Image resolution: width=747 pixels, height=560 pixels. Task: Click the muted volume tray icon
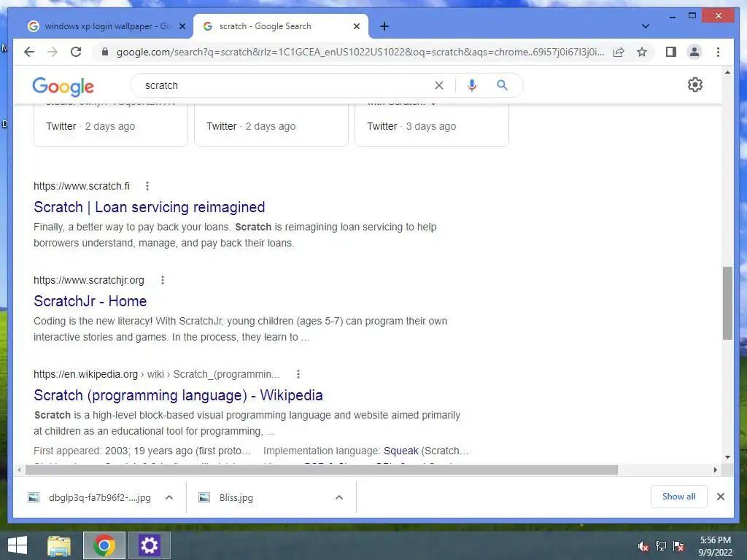[x=643, y=546]
